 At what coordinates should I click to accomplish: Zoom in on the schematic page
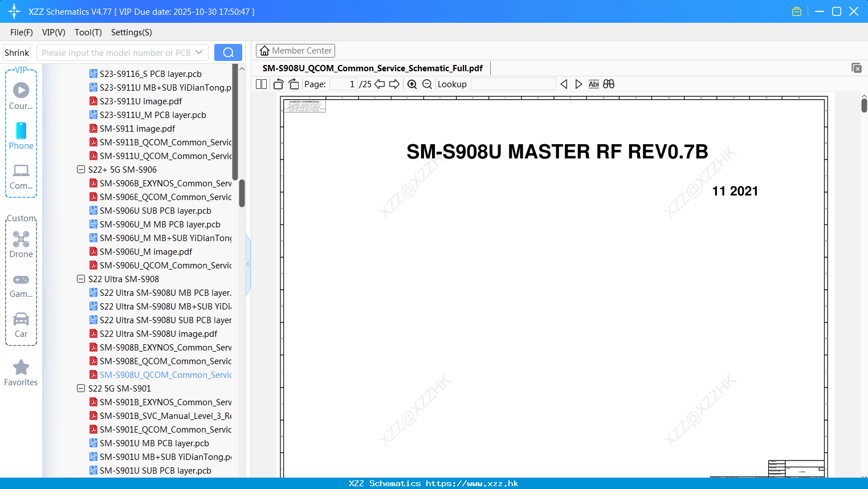[x=411, y=84]
